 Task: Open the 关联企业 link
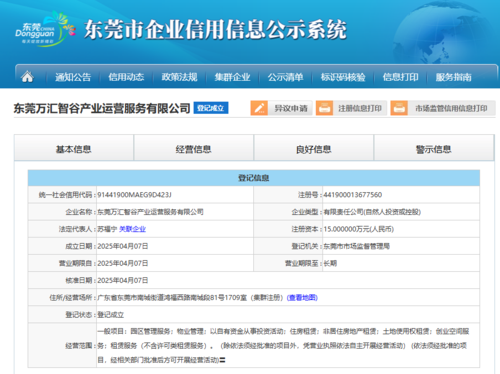pos(133,229)
